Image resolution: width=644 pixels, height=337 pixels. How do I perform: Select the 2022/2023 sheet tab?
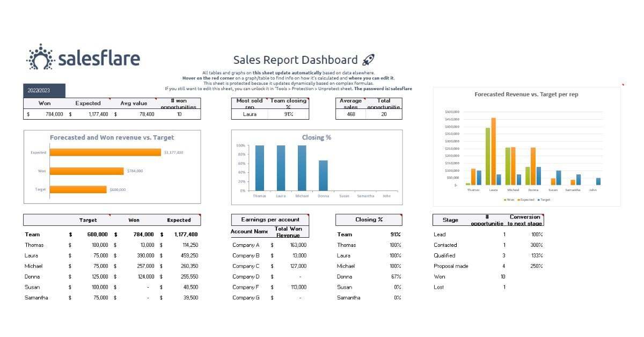(x=42, y=90)
